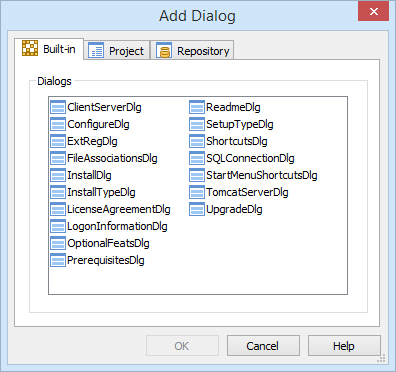Choose InstallTypeDlg entry text
This screenshot has height=372, width=396.
click(x=101, y=192)
